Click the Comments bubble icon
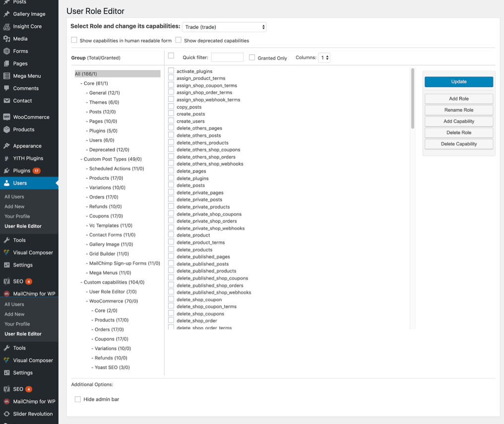 click(6, 88)
